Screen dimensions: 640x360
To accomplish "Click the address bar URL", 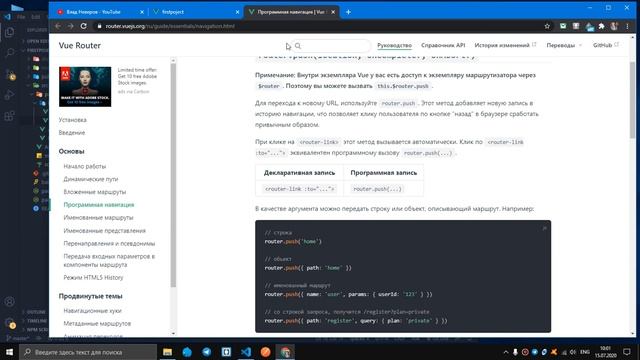I will (x=170, y=26).
